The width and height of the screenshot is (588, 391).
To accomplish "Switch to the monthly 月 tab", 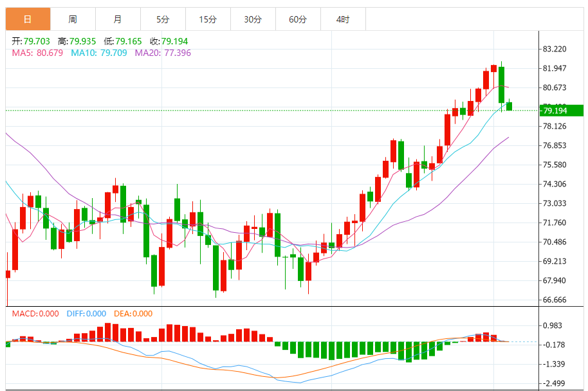I will 118,19.
